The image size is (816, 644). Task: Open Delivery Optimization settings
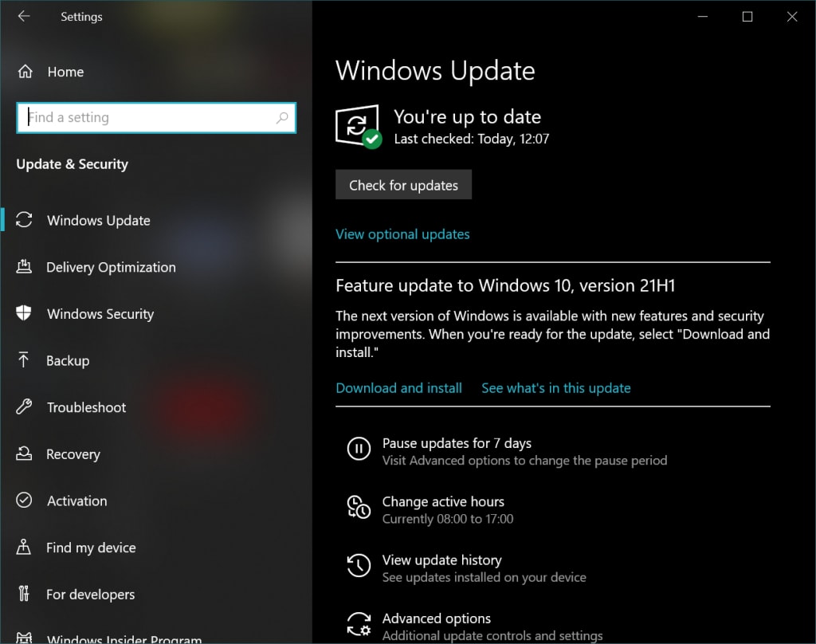click(x=111, y=267)
